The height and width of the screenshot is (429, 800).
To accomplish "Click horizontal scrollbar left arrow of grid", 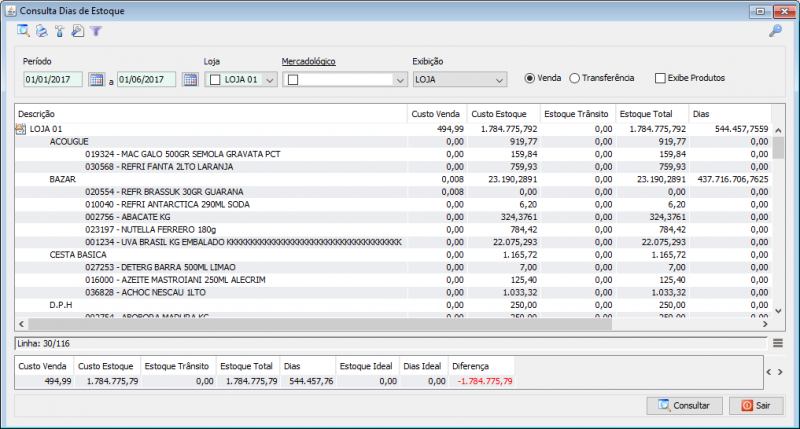I will pyautogui.click(x=21, y=324).
